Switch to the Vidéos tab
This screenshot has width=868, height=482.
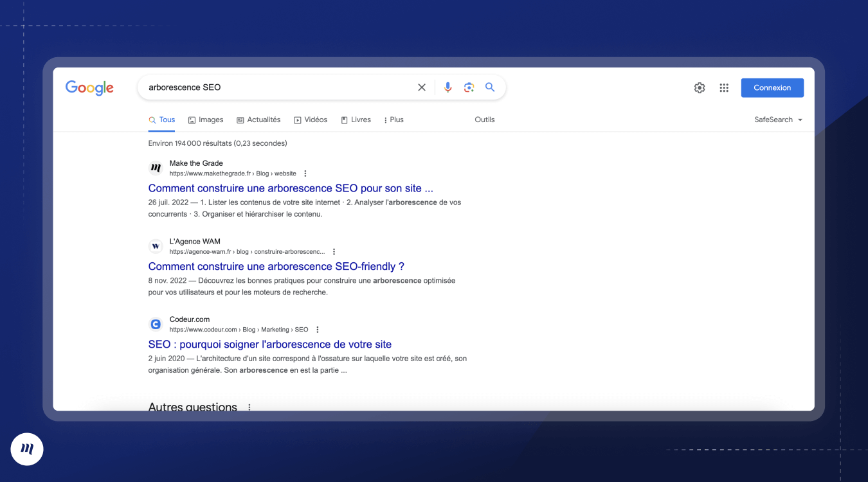(x=311, y=120)
